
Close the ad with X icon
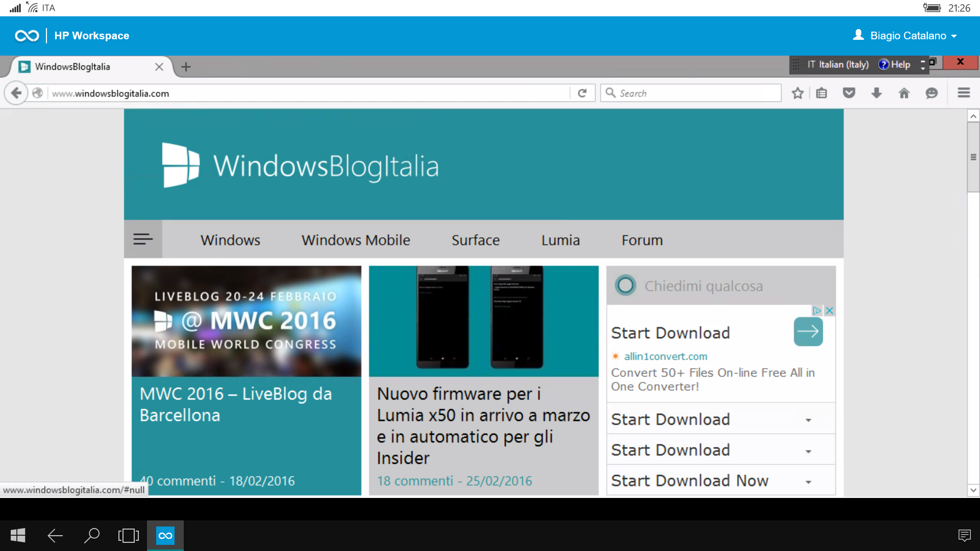(829, 311)
